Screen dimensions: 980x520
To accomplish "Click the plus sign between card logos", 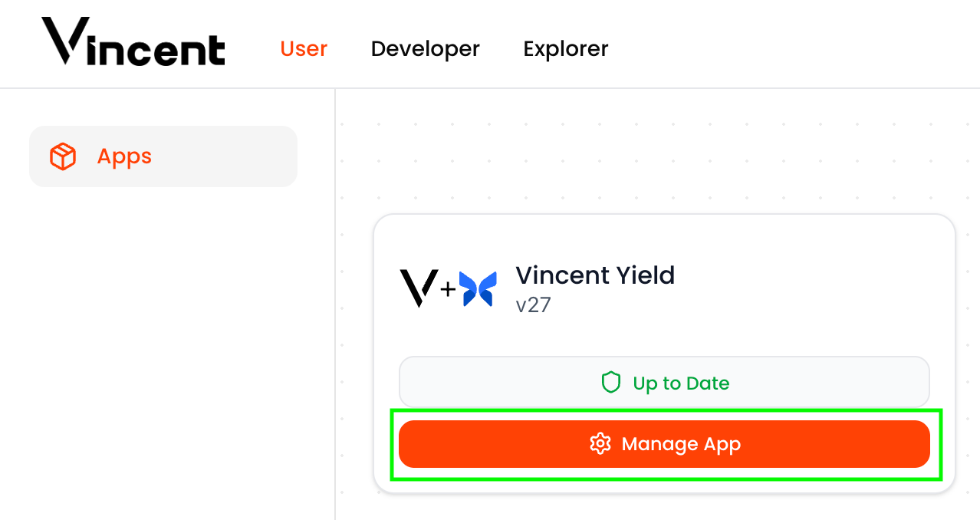I will click(448, 289).
